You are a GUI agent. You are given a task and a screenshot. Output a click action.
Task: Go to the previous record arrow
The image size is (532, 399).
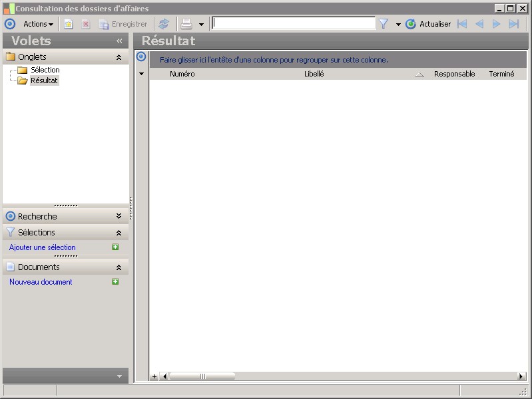479,24
